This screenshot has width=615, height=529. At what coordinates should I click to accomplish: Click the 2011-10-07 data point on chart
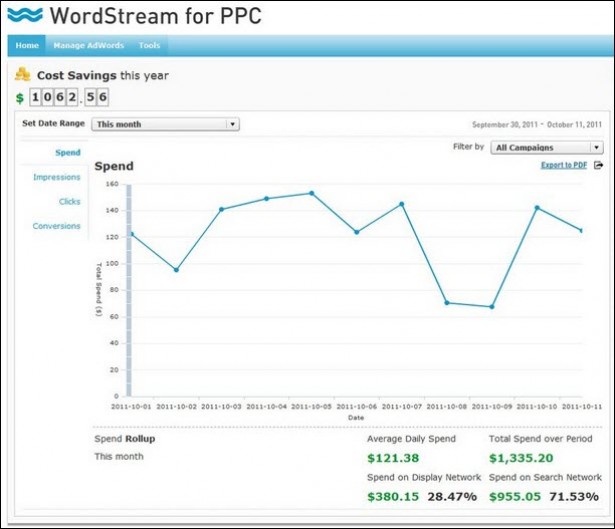(x=402, y=204)
